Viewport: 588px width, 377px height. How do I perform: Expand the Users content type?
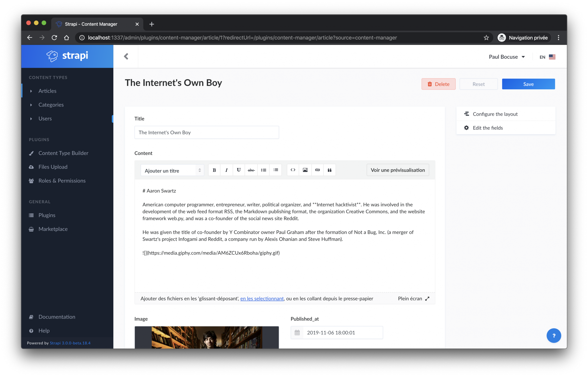32,118
